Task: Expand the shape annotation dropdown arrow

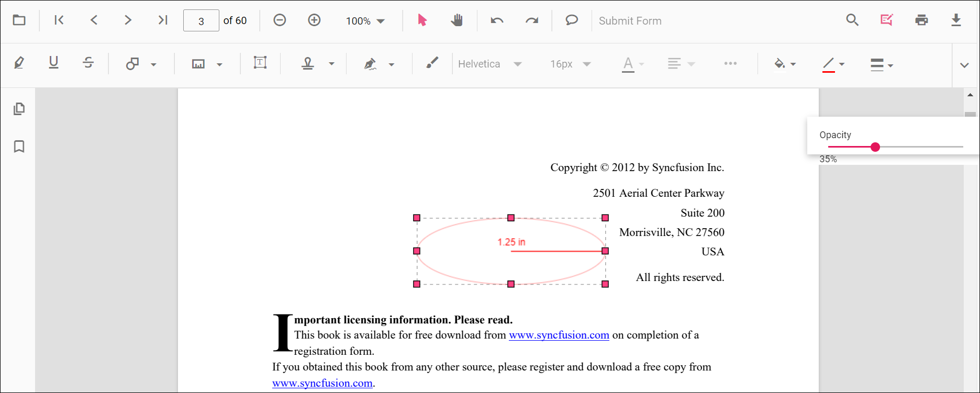Action: pyautogui.click(x=153, y=64)
